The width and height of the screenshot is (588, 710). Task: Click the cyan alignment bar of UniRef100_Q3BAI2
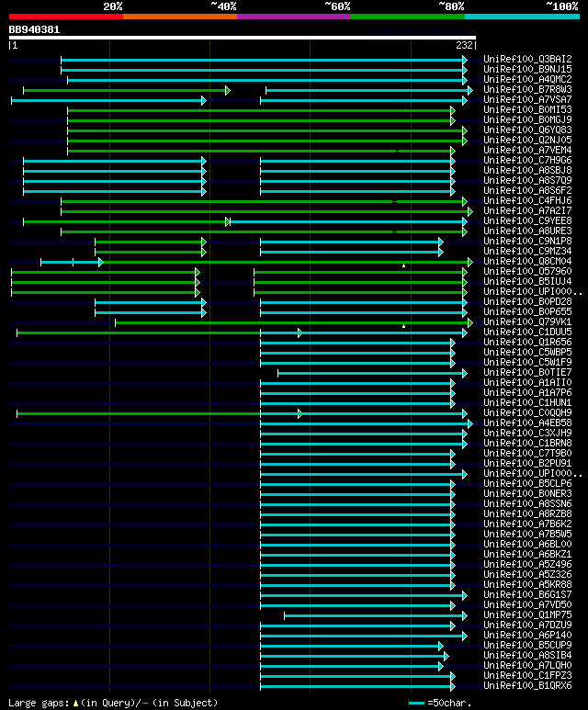pyautogui.click(x=262, y=60)
